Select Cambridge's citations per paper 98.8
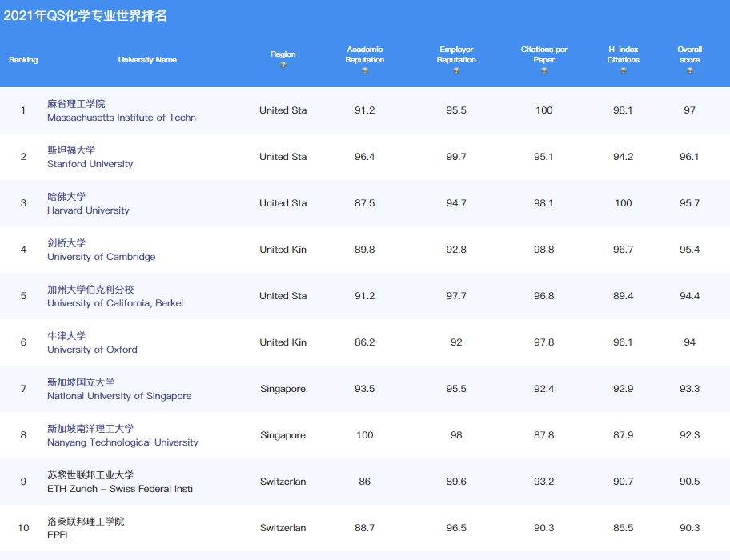The height and width of the screenshot is (560, 730). pyautogui.click(x=543, y=250)
